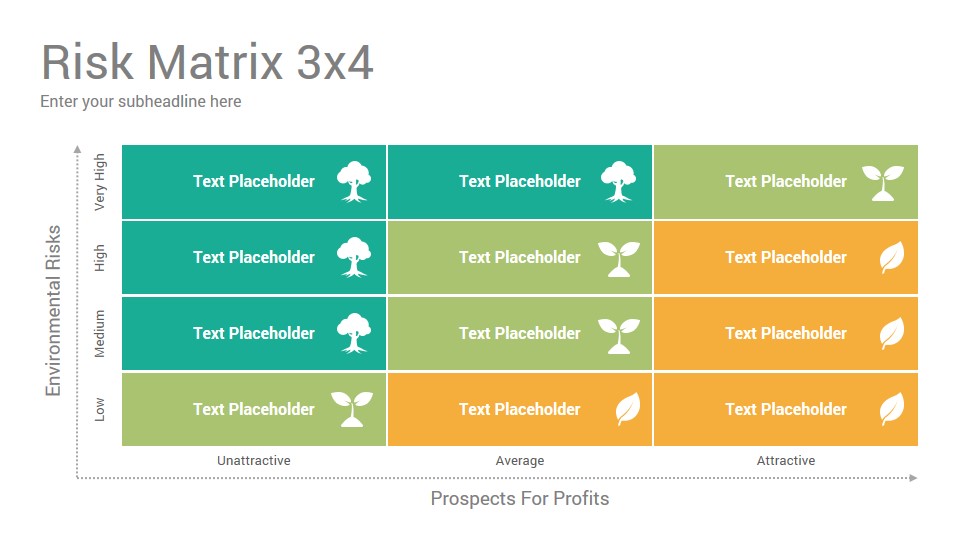Select the sprout icon in Low Unattractive cell
Image resolution: width=960 pixels, height=540 pixels.
[x=352, y=409]
